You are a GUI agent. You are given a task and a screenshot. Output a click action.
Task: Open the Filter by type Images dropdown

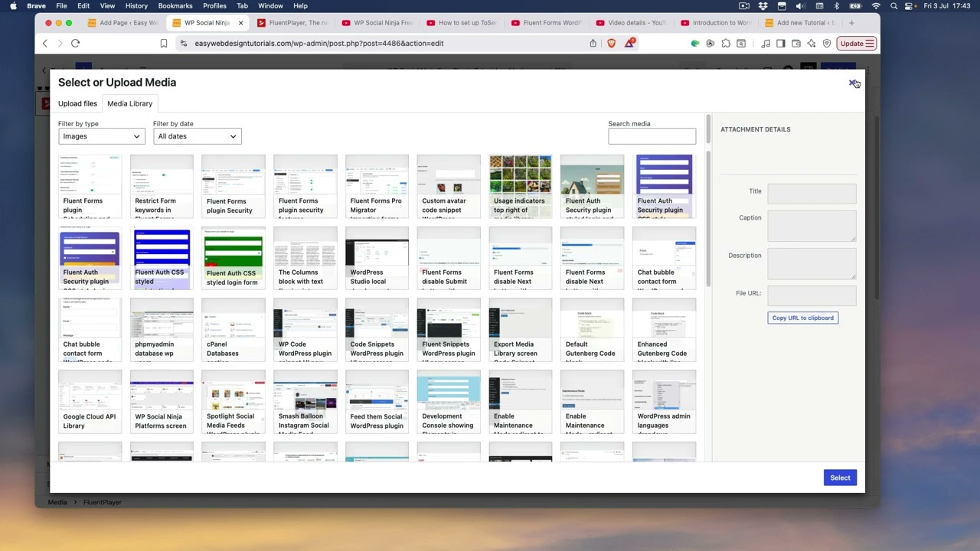coord(102,136)
